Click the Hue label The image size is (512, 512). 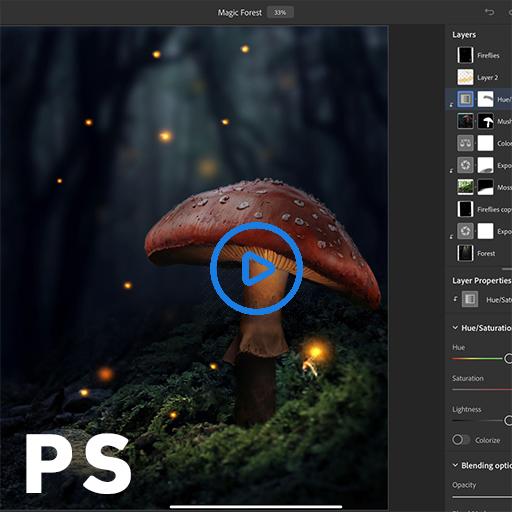(458, 347)
